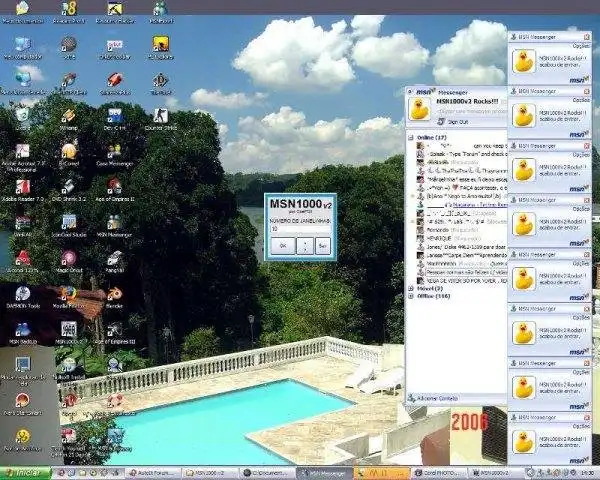600x480 pixels.
Task: Launch Alcohol 120% from desktop
Action: click(x=23, y=260)
